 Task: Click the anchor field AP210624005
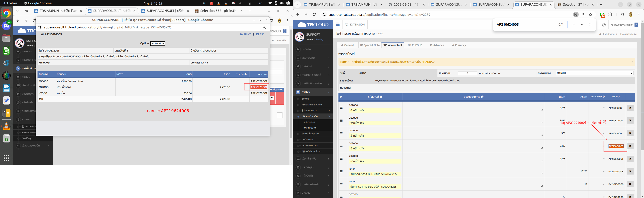616,146
